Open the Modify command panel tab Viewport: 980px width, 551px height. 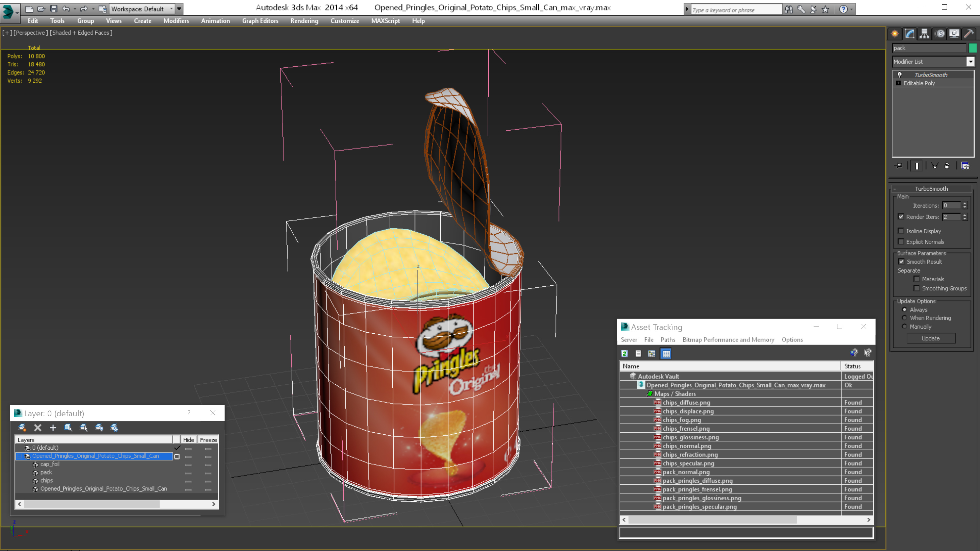[910, 34]
